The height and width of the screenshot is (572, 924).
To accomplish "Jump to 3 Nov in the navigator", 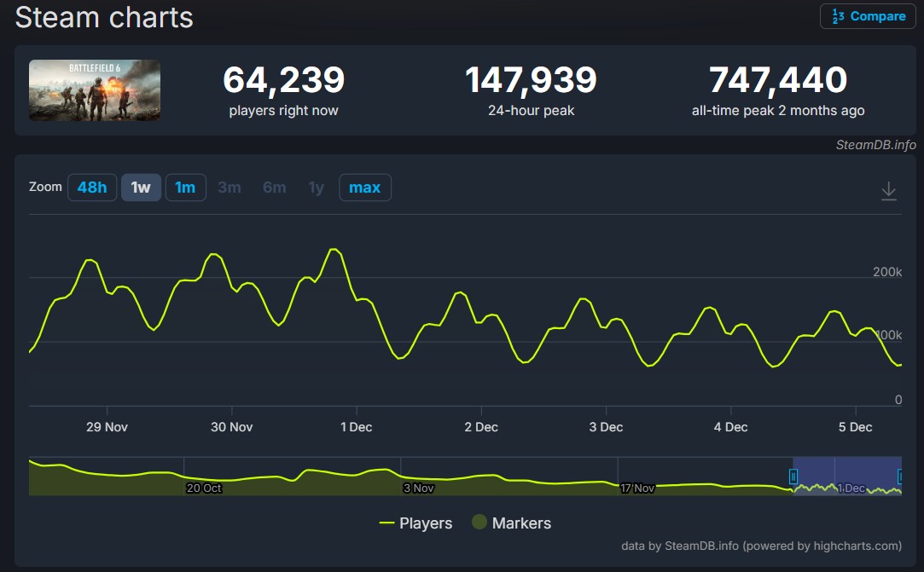I will coord(418,488).
